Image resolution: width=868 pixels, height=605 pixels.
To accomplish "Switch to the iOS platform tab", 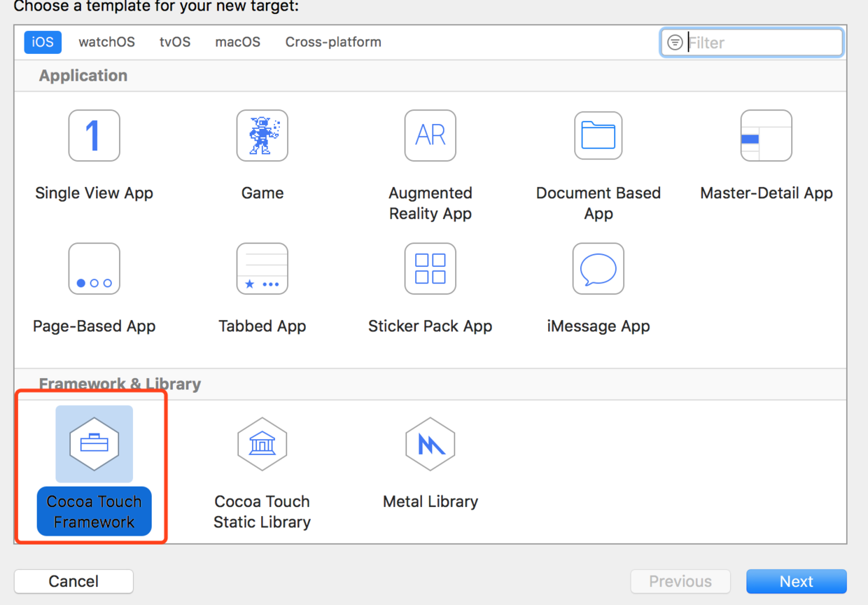I will pyautogui.click(x=43, y=42).
